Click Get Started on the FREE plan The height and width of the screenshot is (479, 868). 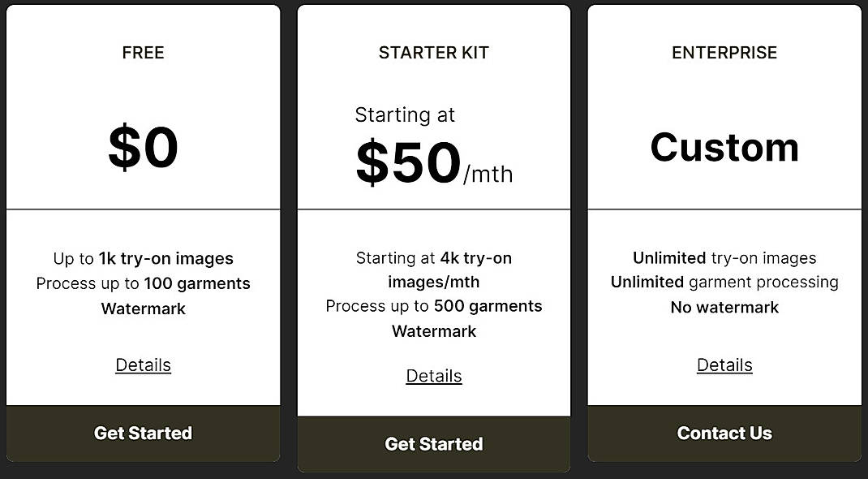click(143, 433)
